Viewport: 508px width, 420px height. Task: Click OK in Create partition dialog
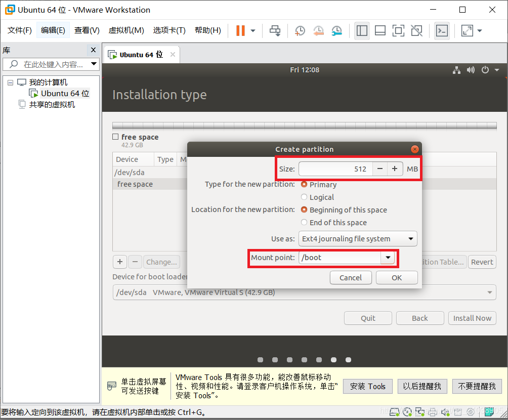[397, 278]
